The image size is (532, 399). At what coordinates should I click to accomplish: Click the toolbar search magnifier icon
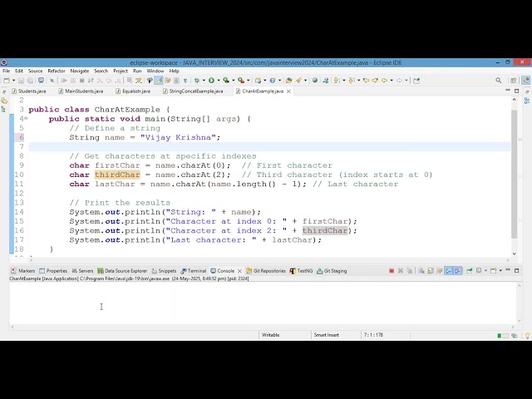point(499,81)
